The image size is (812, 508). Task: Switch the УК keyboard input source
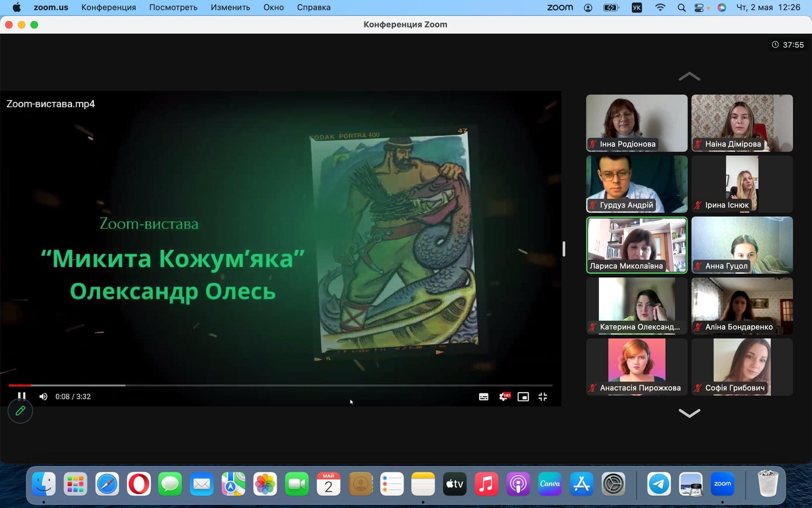(x=637, y=8)
